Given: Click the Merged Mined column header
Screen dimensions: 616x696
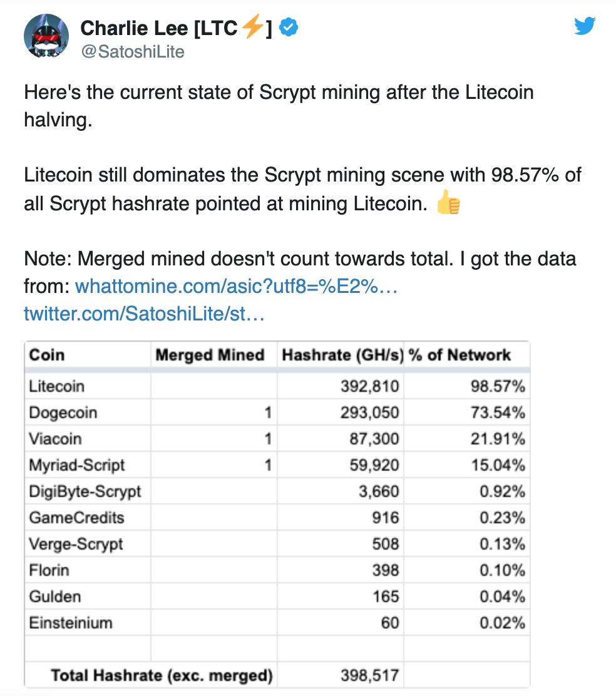Looking at the screenshot, I should click(x=210, y=355).
